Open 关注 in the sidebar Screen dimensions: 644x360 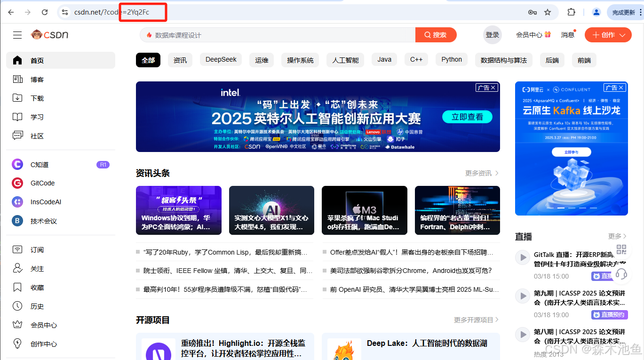(x=61, y=269)
